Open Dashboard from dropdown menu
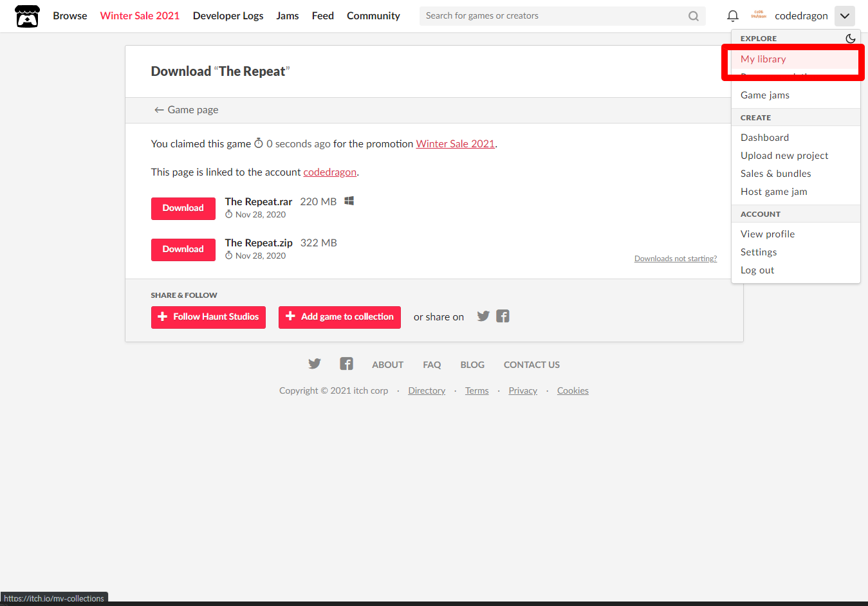Image resolution: width=868 pixels, height=606 pixels. [796, 138]
